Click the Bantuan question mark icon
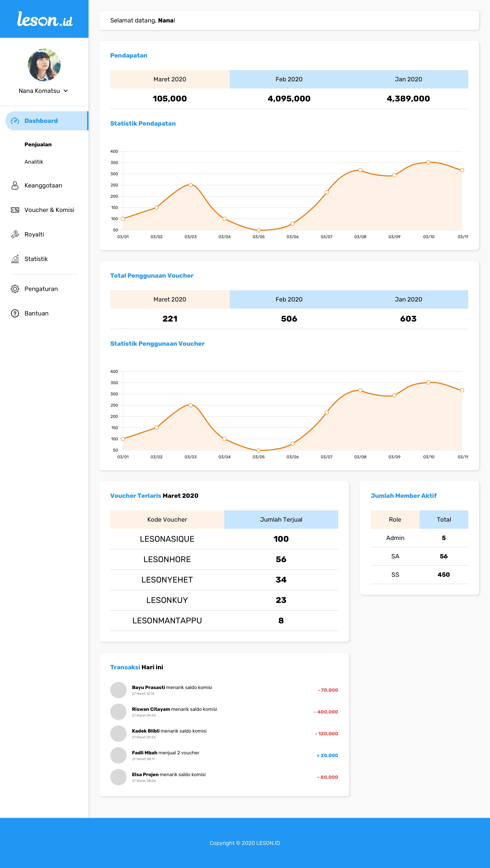 click(x=15, y=313)
